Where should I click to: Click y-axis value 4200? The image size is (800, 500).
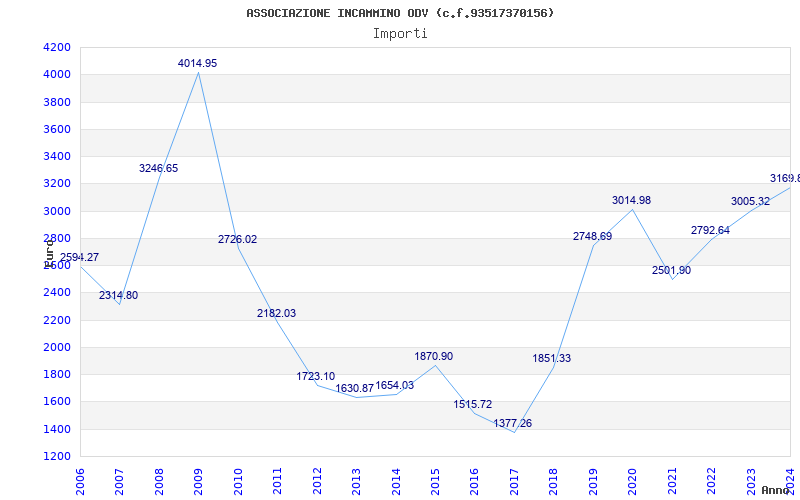[57, 47]
